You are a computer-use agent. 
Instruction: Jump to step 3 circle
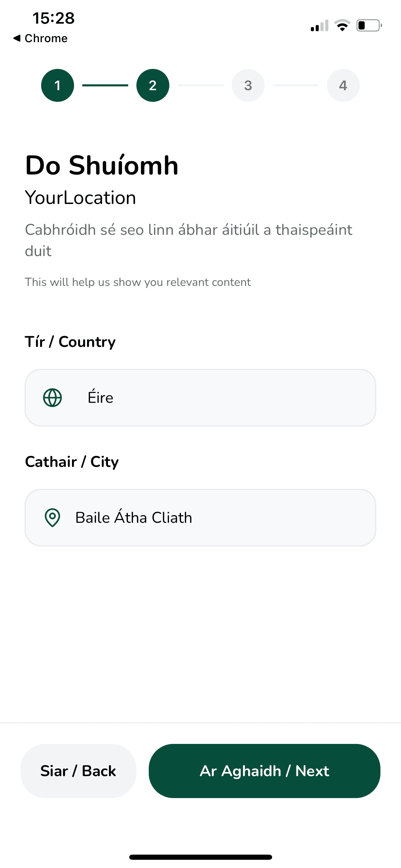click(x=248, y=85)
